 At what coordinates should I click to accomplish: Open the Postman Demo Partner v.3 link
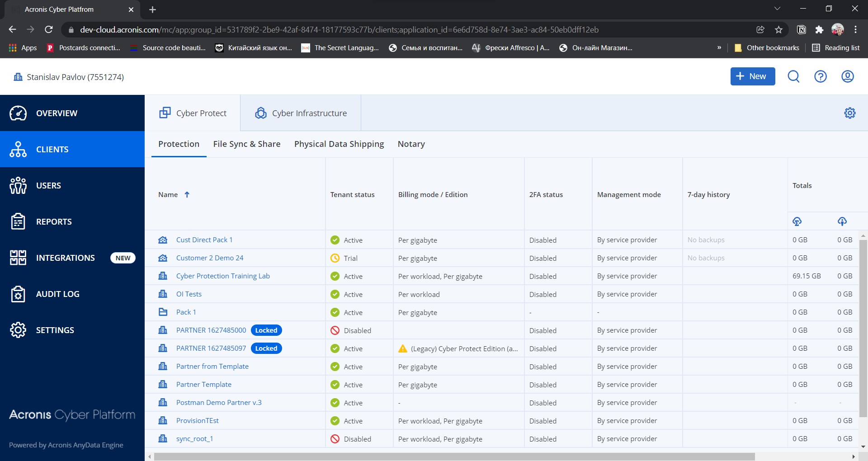[219, 402]
